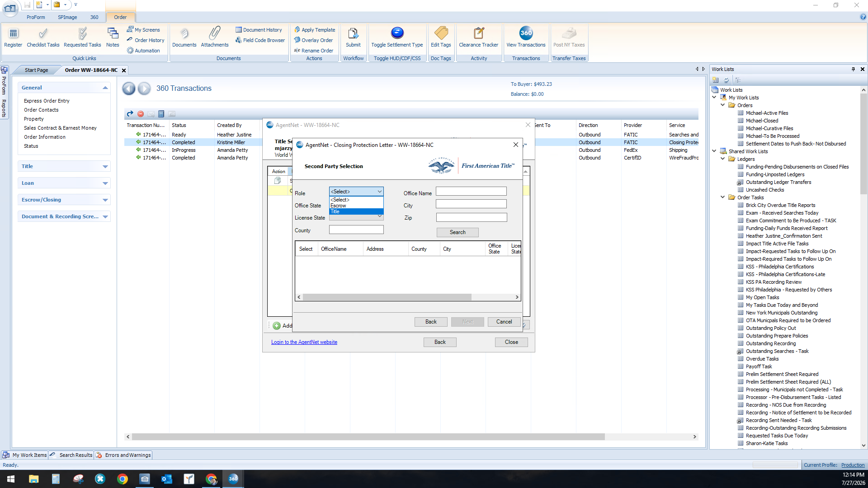Switch to the SPImage ribbon tab

[x=67, y=17]
